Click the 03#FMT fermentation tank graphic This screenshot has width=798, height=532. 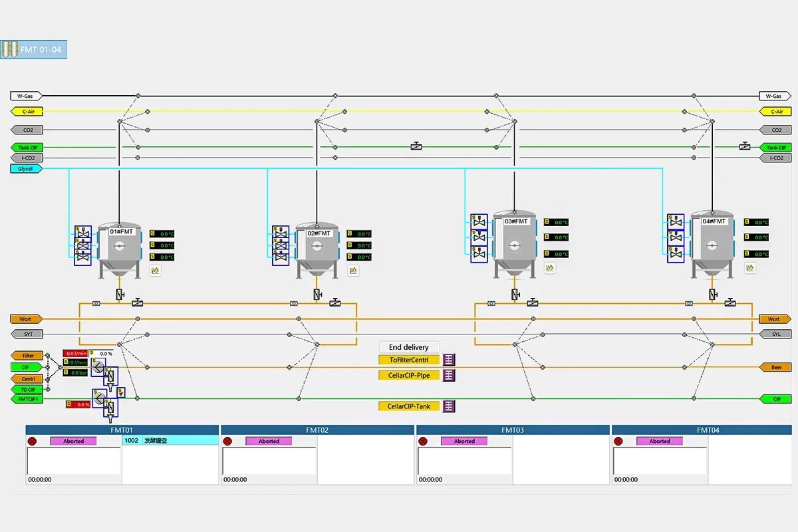coord(515,245)
